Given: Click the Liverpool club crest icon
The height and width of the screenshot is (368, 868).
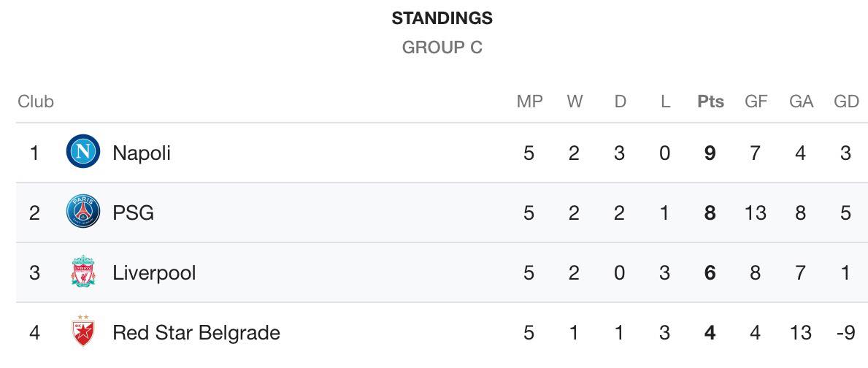Looking at the screenshot, I should tap(83, 272).
